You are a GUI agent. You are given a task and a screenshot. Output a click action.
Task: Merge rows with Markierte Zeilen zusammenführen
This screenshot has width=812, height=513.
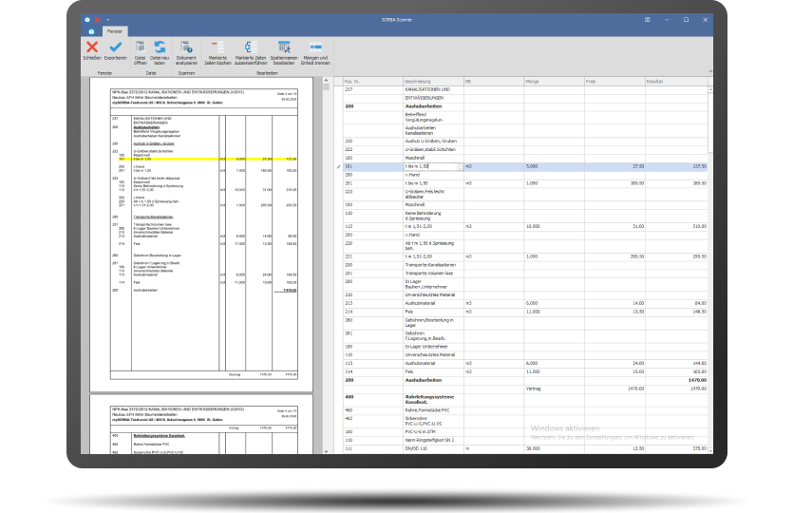click(251, 47)
